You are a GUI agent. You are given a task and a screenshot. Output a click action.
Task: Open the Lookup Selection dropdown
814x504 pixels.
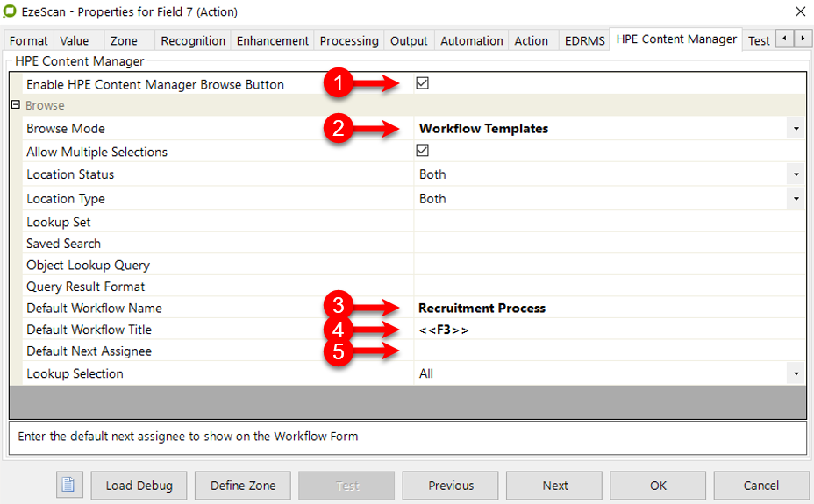coord(796,373)
